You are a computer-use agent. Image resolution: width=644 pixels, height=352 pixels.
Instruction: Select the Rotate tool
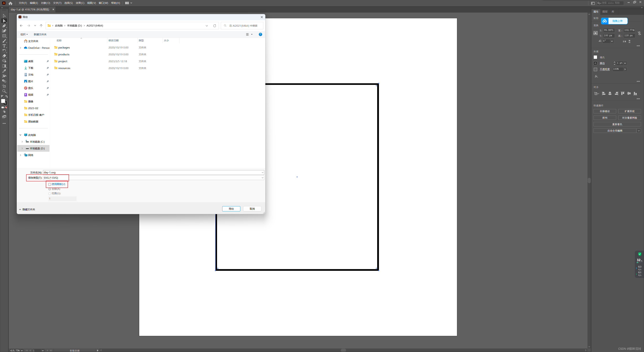point(4,51)
